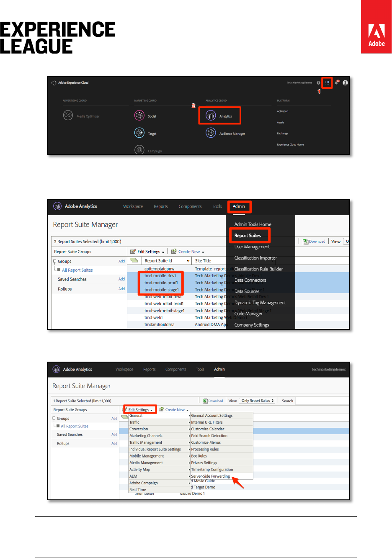This screenshot has width=392, height=558.
Task: Open the user profile avatar icon
Action: pos(345,83)
